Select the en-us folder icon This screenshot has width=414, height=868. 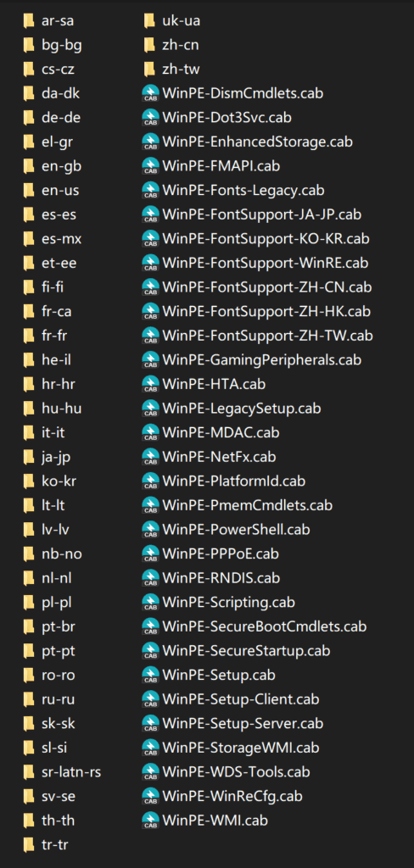tap(29, 191)
